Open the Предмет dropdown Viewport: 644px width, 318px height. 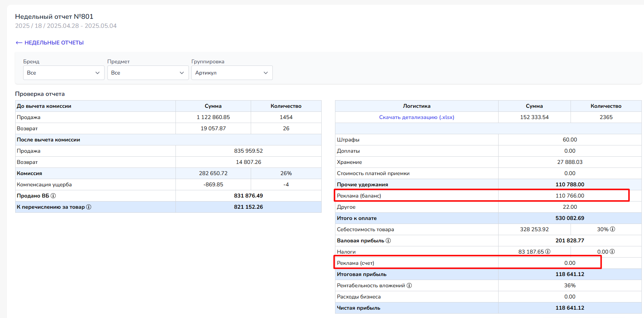tap(148, 73)
